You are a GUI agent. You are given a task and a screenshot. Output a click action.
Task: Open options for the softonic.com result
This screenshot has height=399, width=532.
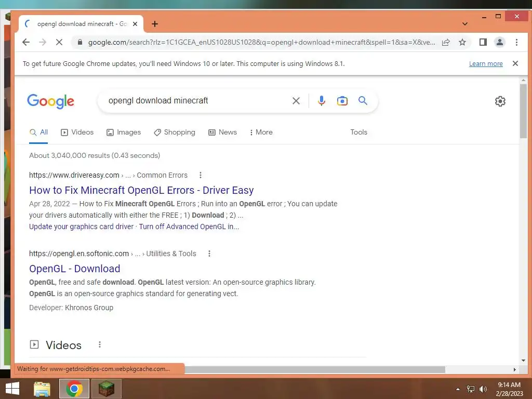[x=209, y=254]
